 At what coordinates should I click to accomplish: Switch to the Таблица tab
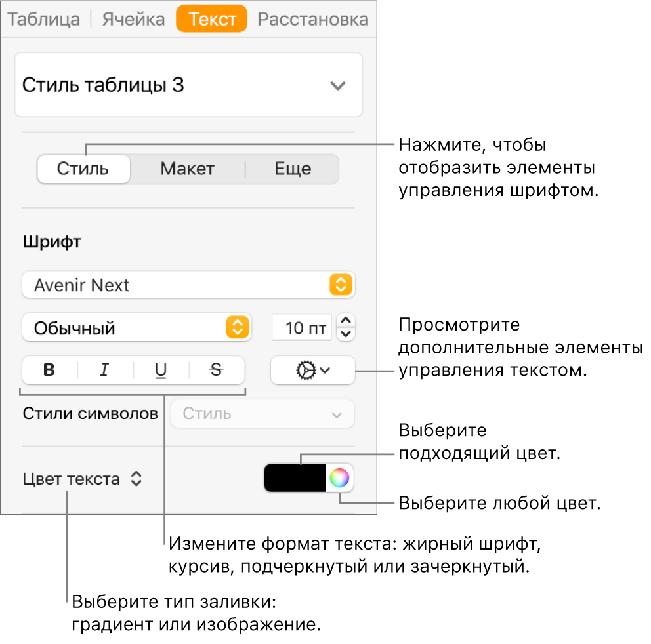(x=43, y=19)
